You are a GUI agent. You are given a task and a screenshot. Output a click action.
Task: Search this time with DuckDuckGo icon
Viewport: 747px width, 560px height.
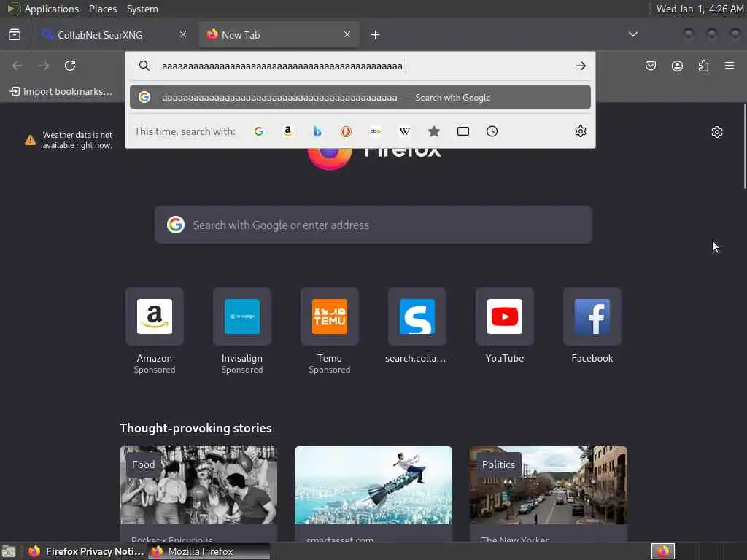[346, 131]
